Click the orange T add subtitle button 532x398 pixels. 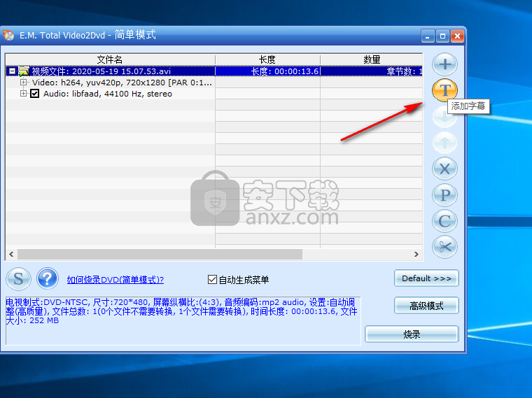click(444, 90)
